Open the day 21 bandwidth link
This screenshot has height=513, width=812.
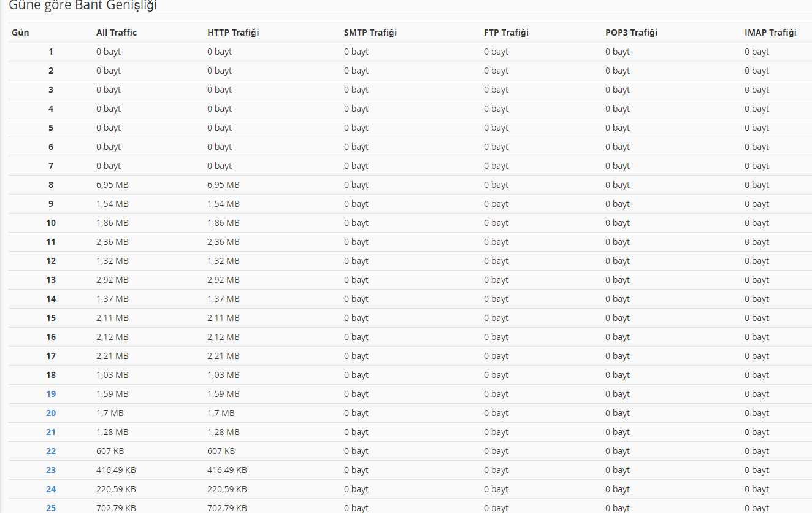(51, 432)
